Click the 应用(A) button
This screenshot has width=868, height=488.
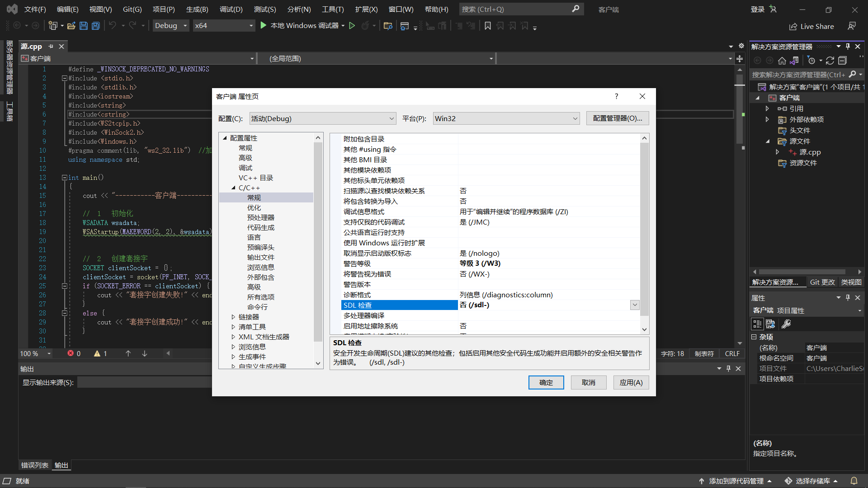point(631,382)
